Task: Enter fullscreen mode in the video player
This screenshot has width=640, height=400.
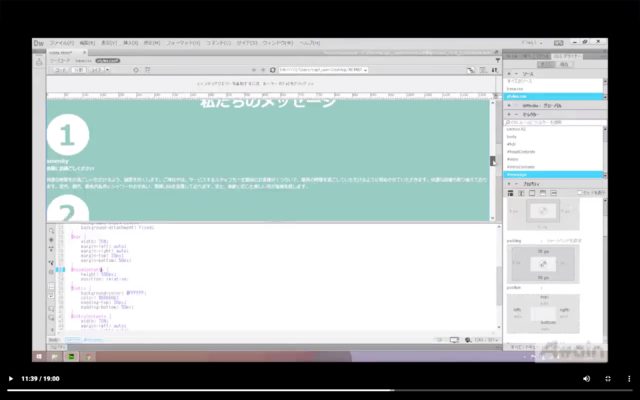Action: [x=608, y=379]
